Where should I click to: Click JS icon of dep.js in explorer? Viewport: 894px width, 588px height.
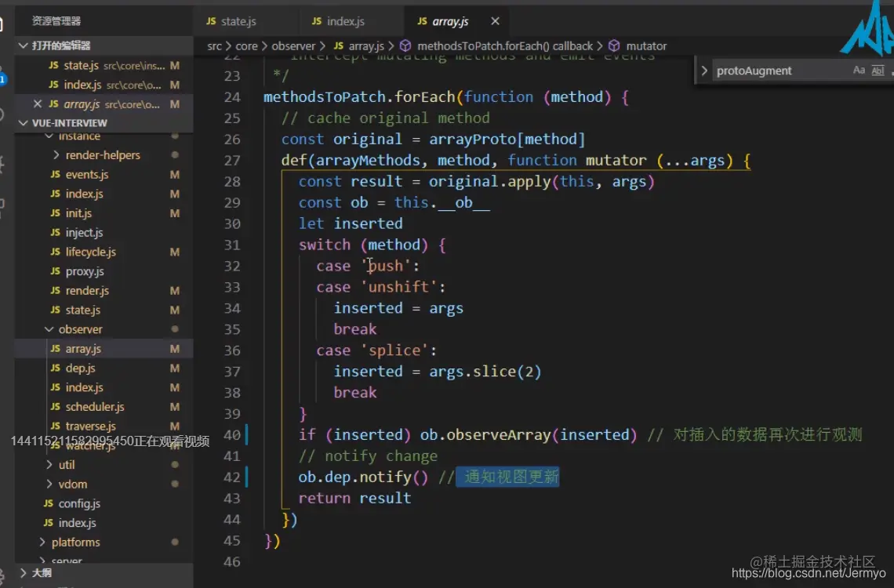click(x=56, y=368)
